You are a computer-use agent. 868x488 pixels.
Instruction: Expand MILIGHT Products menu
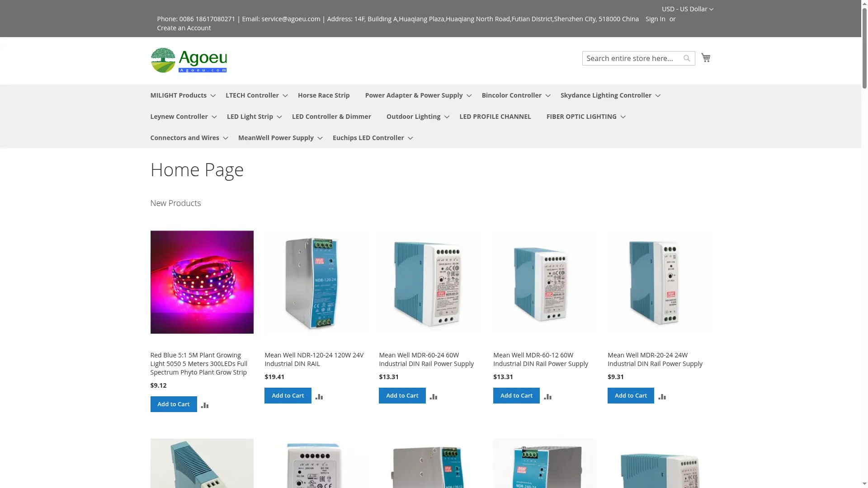[x=183, y=95]
